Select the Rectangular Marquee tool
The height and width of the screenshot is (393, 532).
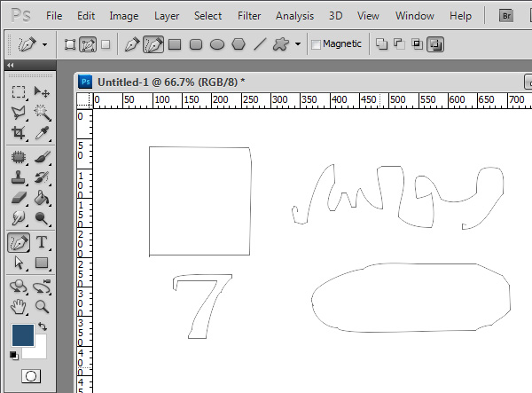(x=18, y=91)
